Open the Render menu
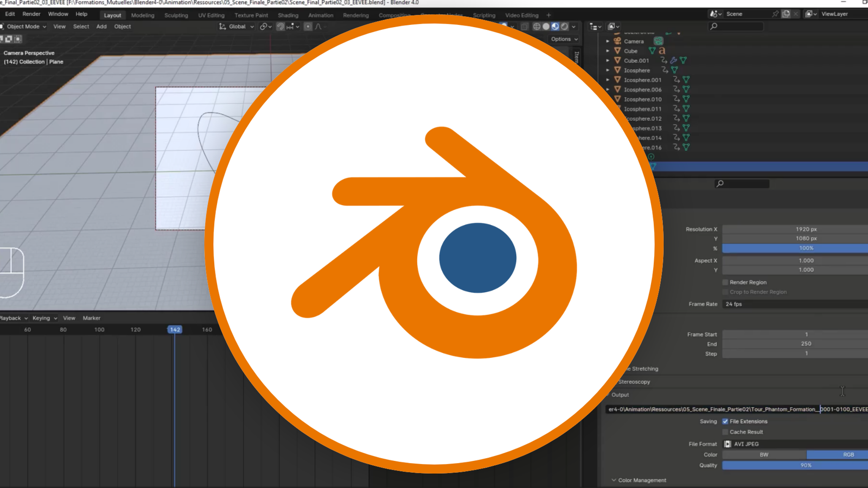 [31, 14]
